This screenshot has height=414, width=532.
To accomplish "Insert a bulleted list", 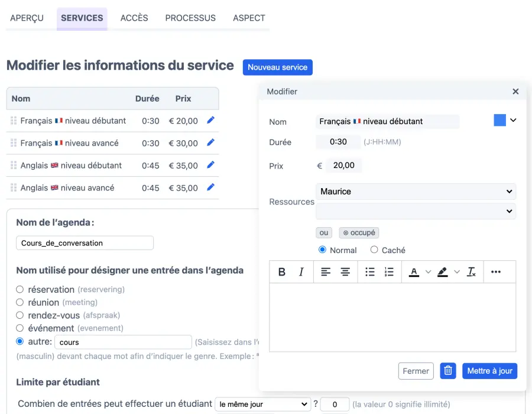I will click(x=370, y=272).
